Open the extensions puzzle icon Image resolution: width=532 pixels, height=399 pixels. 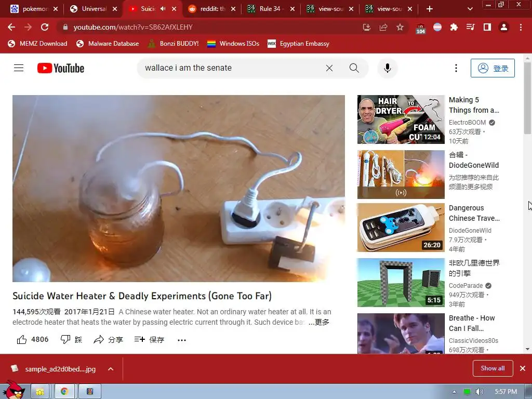coord(454,27)
